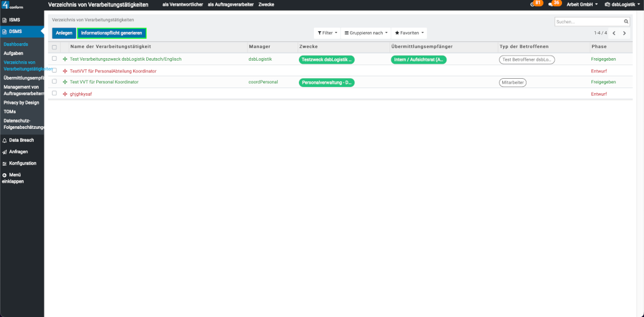
Task: Open the messages icon showing 36
Action: (550, 4)
